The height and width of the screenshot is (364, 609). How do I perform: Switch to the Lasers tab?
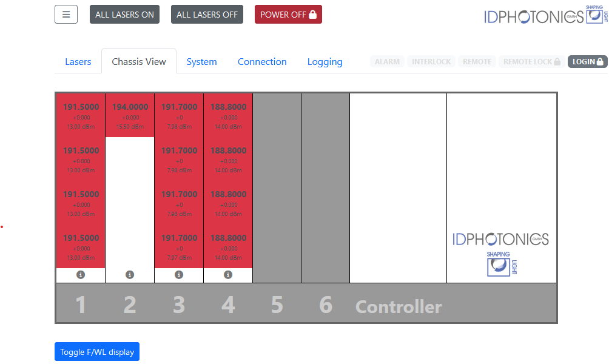[x=78, y=62]
